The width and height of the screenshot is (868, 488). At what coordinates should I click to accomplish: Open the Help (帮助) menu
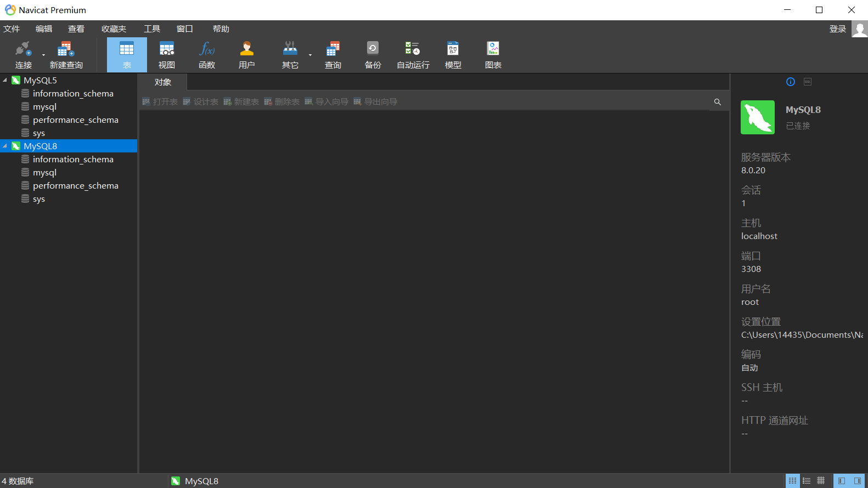tap(221, 29)
